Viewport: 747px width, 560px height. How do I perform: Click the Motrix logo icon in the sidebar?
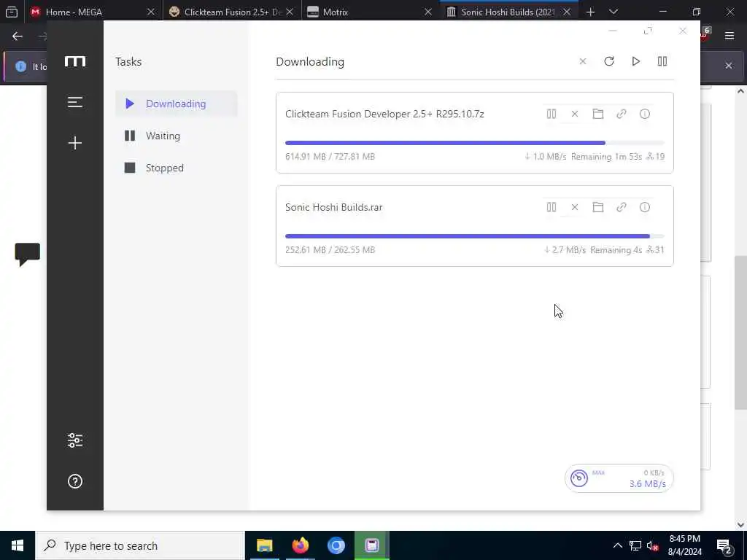pyautogui.click(x=75, y=61)
